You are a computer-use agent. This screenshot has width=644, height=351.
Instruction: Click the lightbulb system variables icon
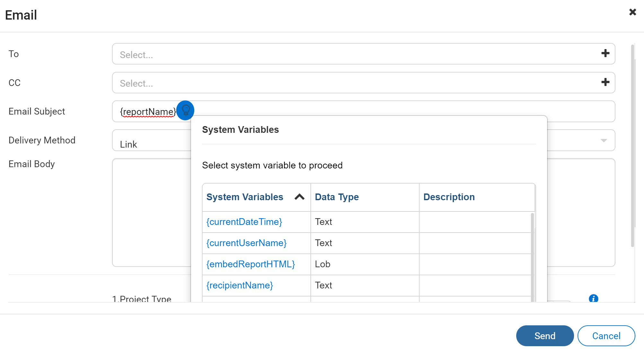[186, 110]
